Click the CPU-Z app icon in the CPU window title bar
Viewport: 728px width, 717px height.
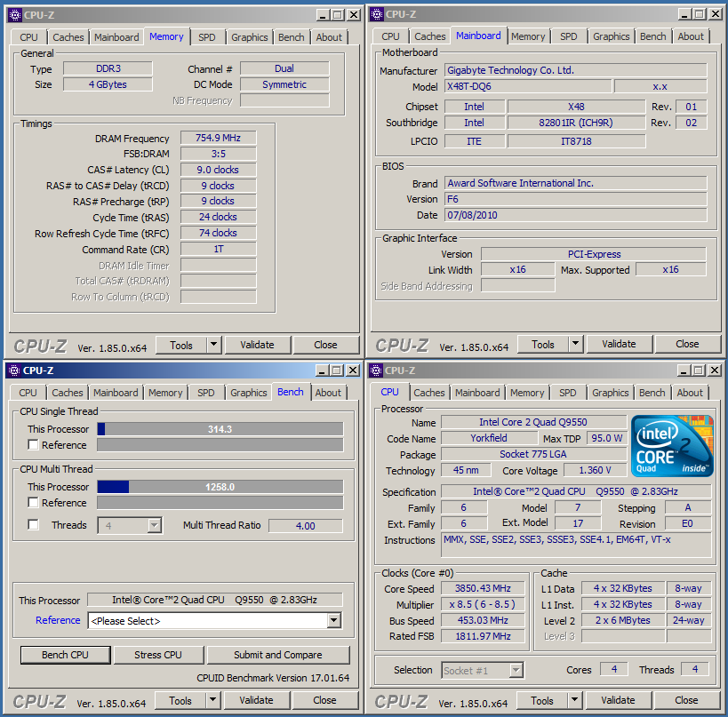point(376,370)
